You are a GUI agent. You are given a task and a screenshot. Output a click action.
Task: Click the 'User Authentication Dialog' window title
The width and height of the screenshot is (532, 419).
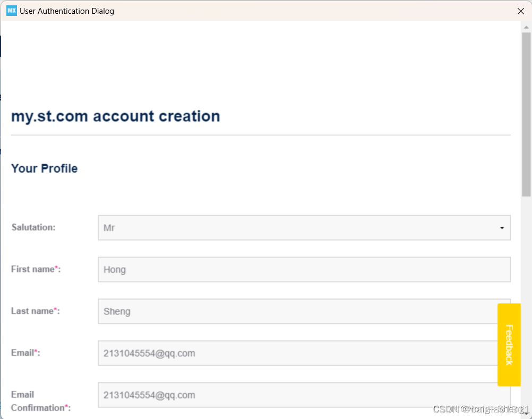(67, 11)
